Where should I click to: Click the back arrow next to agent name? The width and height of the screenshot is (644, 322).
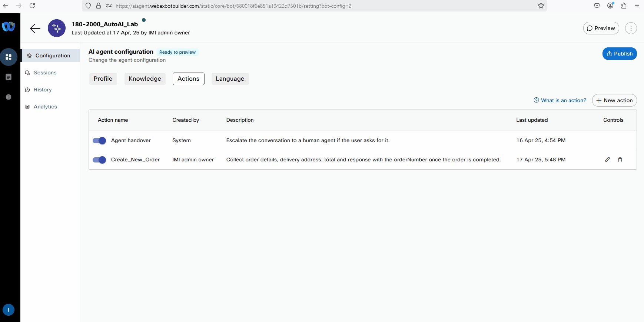(x=35, y=28)
